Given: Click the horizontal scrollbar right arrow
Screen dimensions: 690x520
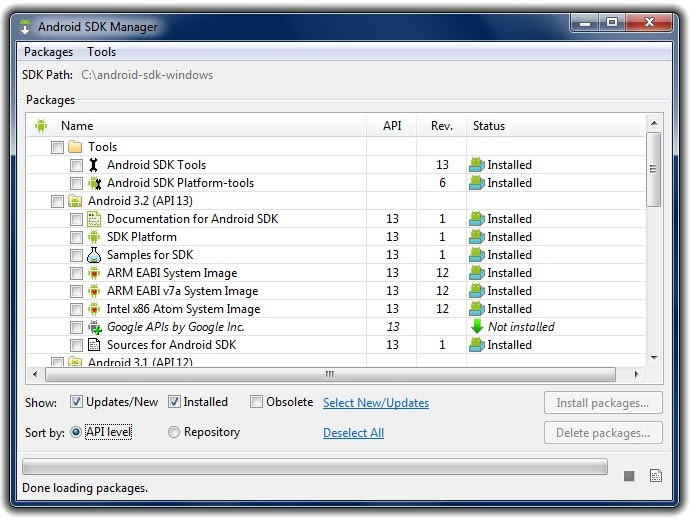Looking at the screenshot, I should (x=636, y=374).
